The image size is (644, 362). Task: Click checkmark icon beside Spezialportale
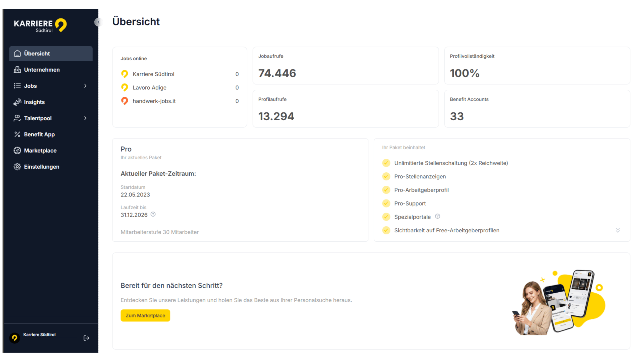coord(386,217)
